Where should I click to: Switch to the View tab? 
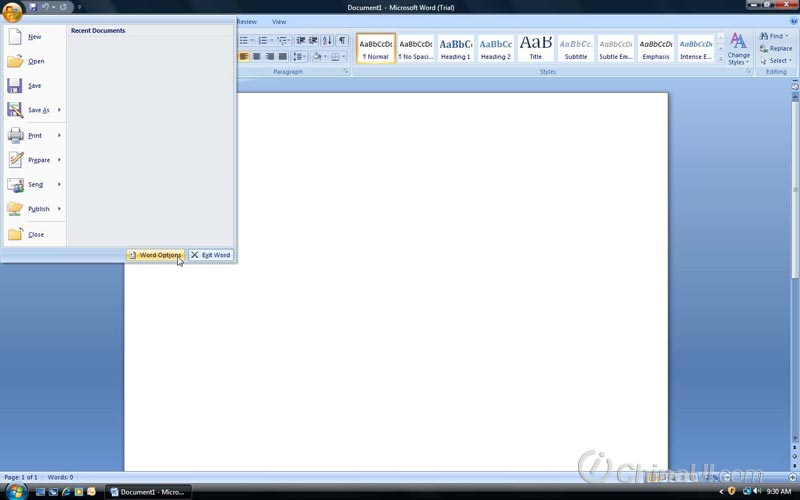[279, 22]
